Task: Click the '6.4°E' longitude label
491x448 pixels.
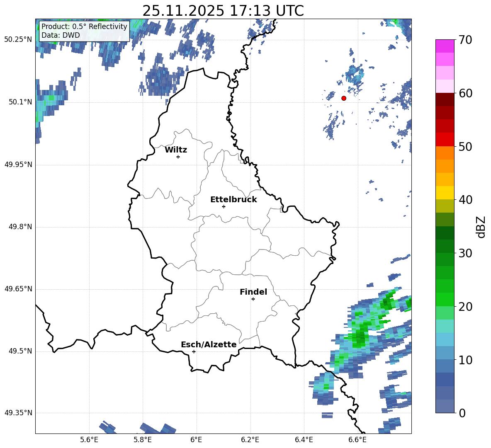Action: [x=304, y=440]
